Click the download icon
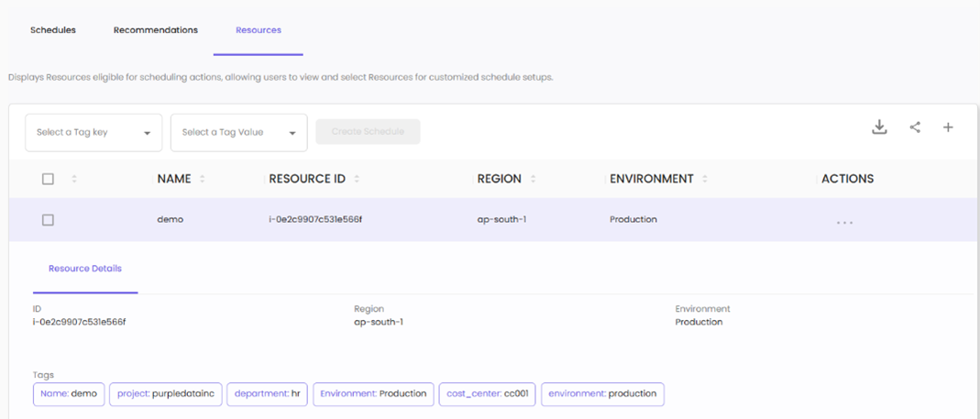This screenshot has height=419, width=980. [x=879, y=127]
